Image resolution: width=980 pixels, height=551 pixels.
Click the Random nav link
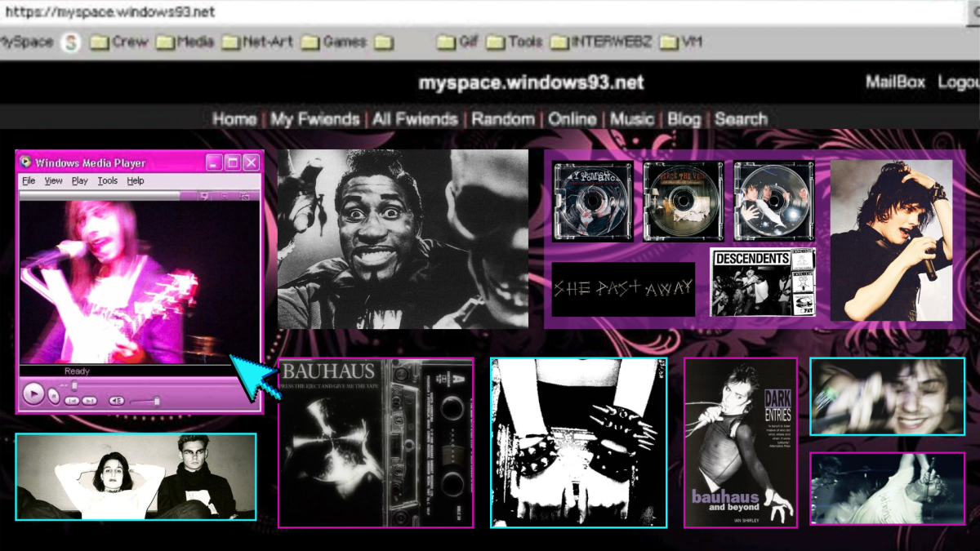tap(503, 119)
